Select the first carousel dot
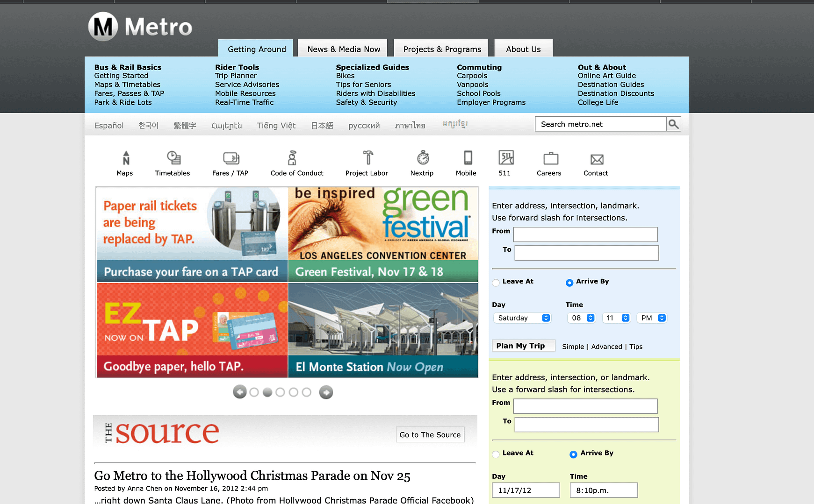Image resolution: width=814 pixels, height=504 pixels. pos(254,392)
